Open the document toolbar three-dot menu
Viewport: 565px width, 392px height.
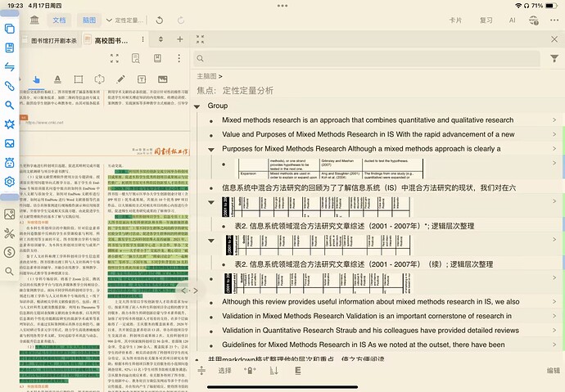point(179,58)
